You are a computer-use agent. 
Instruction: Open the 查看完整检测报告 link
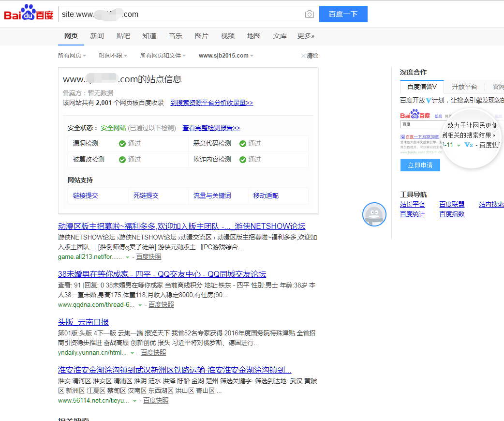pyautogui.click(x=211, y=128)
